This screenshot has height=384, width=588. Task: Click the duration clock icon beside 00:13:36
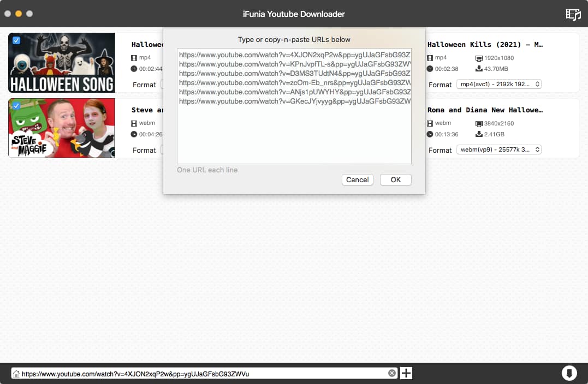click(x=430, y=134)
